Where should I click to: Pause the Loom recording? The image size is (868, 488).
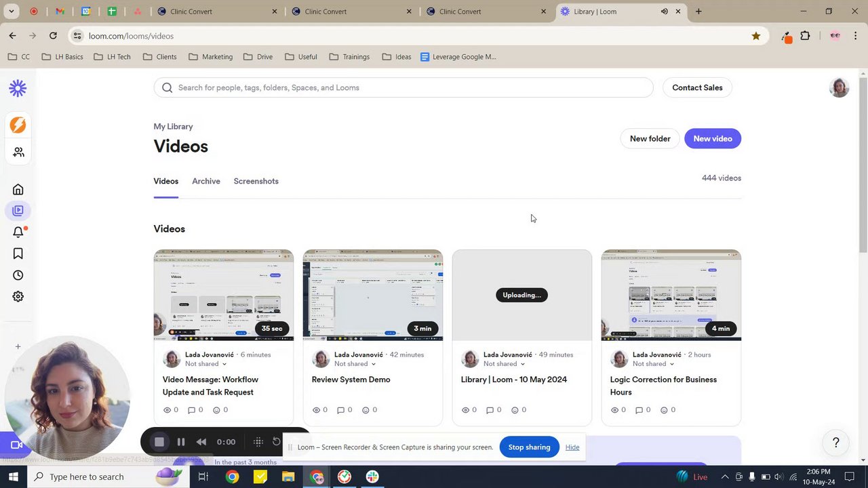(x=181, y=442)
